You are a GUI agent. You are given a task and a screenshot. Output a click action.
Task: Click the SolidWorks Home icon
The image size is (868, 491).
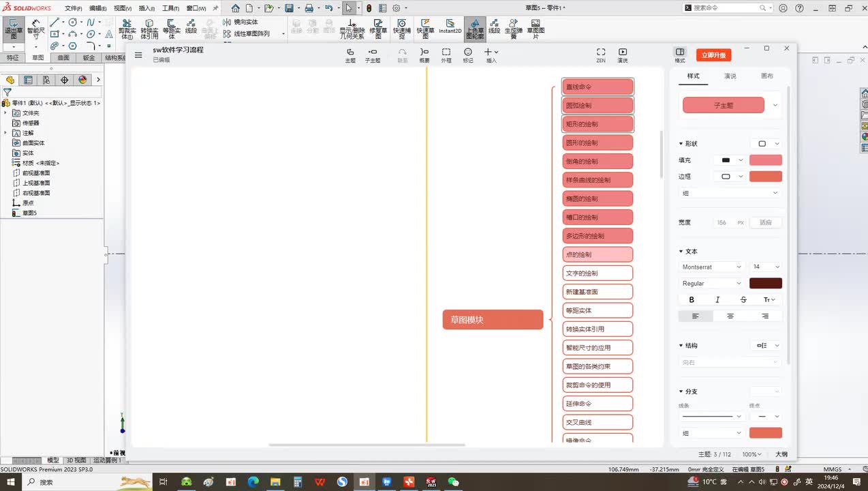point(236,8)
